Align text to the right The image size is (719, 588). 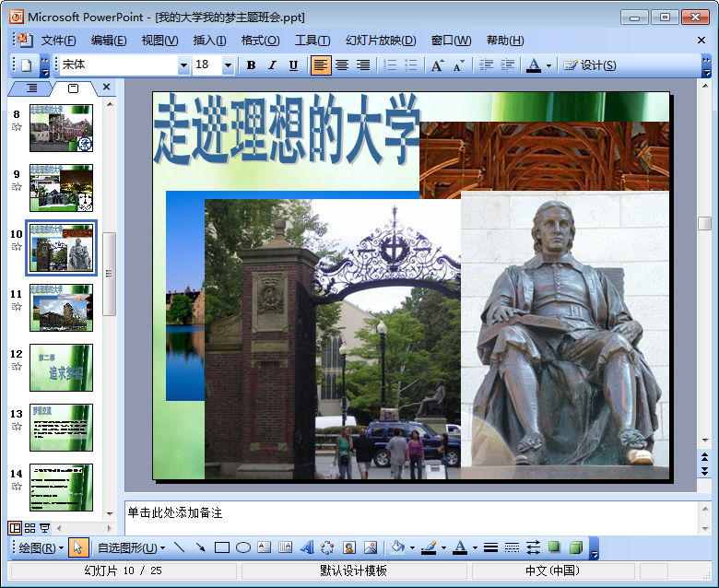[x=363, y=65]
